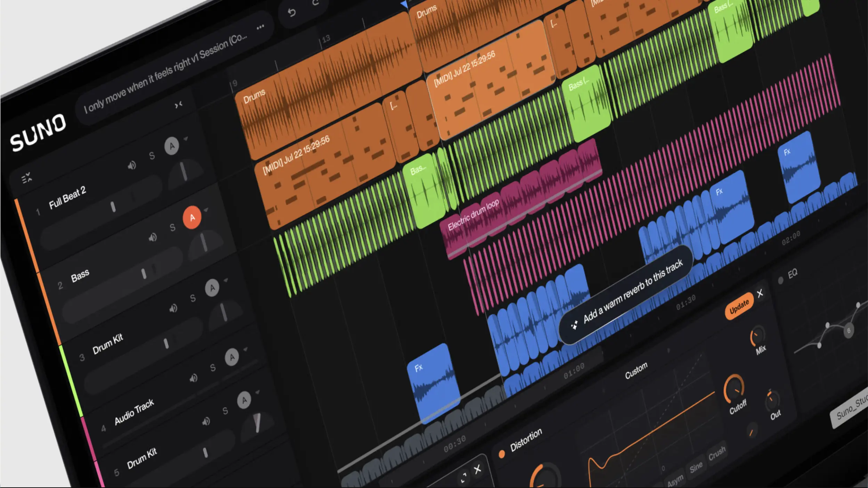The height and width of the screenshot is (488, 868).
Task: Click the 'Add a warm reverb' prompt field
Action: click(625, 294)
